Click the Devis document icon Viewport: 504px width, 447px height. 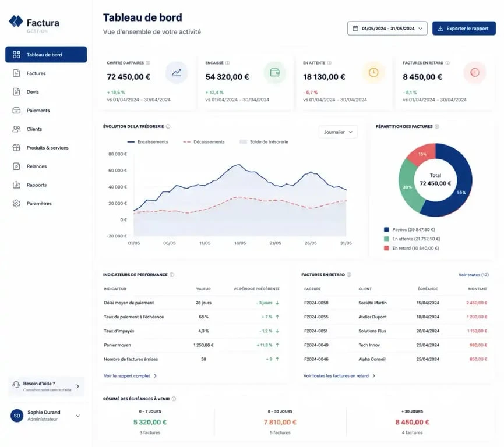pos(16,92)
